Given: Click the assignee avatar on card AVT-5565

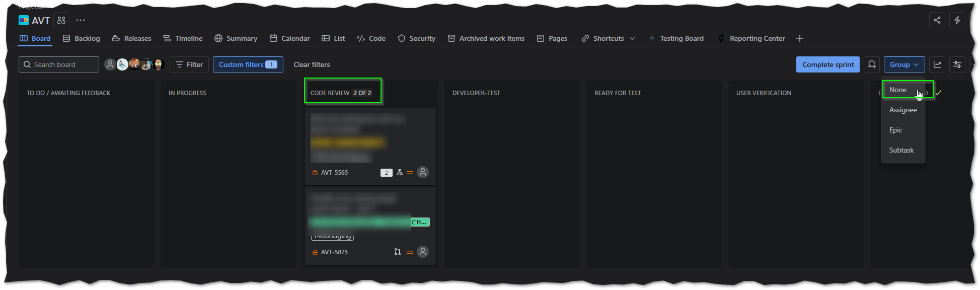Looking at the screenshot, I should click(423, 172).
